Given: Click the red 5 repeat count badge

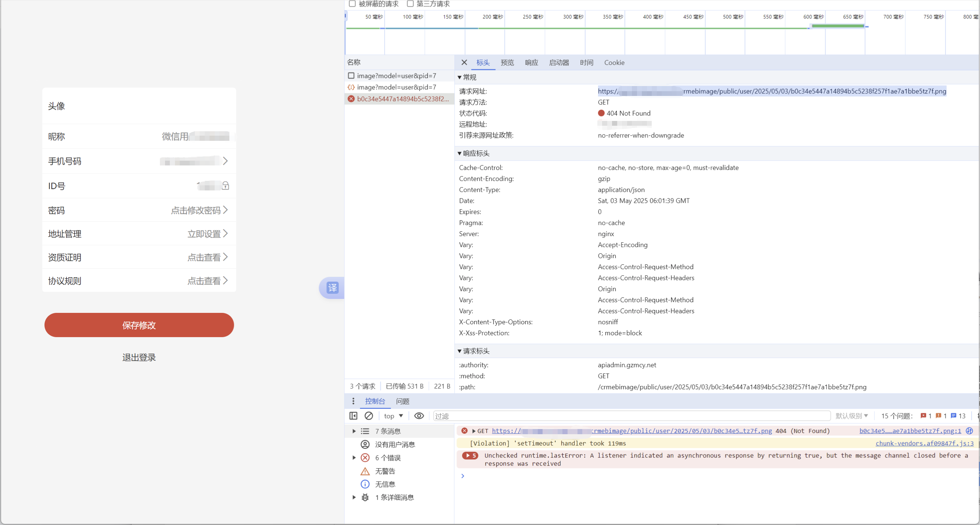Looking at the screenshot, I should (x=470, y=456).
